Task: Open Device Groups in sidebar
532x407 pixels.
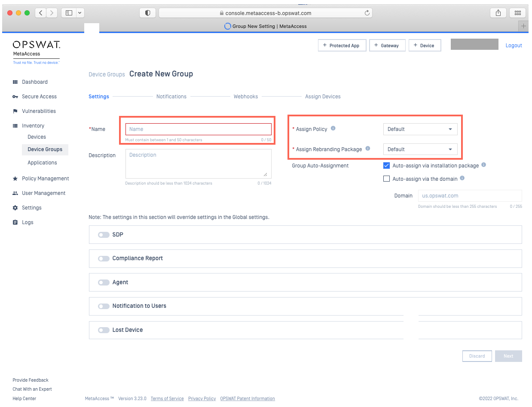Action: coord(45,149)
